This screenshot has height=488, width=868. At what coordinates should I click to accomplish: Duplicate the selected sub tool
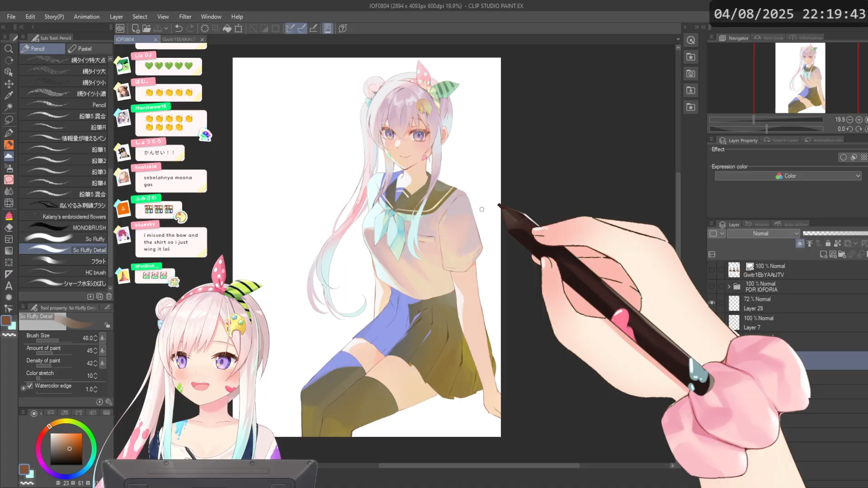99,297
